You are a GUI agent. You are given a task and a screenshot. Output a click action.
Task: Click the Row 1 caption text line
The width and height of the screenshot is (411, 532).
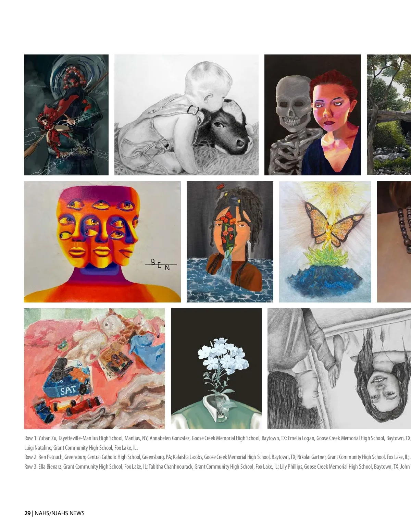tap(217, 438)
